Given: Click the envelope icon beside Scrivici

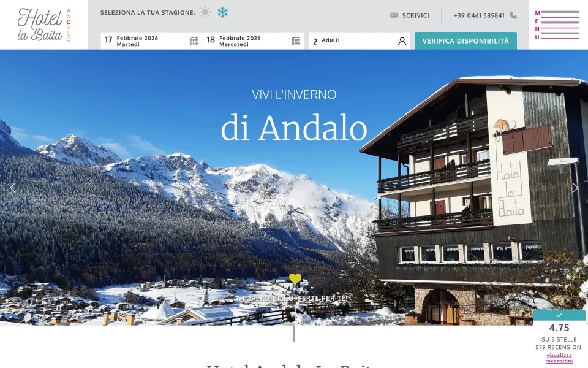Looking at the screenshot, I should point(394,15).
